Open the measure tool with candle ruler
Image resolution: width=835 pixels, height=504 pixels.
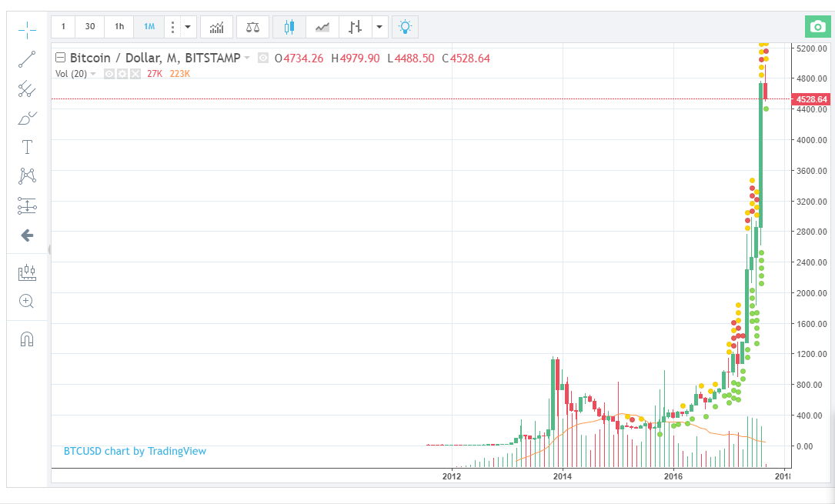click(27, 272)
